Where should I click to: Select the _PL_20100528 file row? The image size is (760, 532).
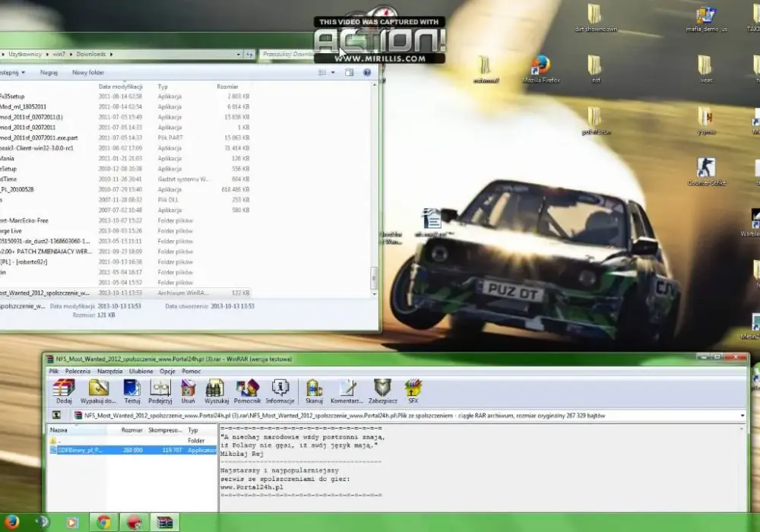pos(125,189)
